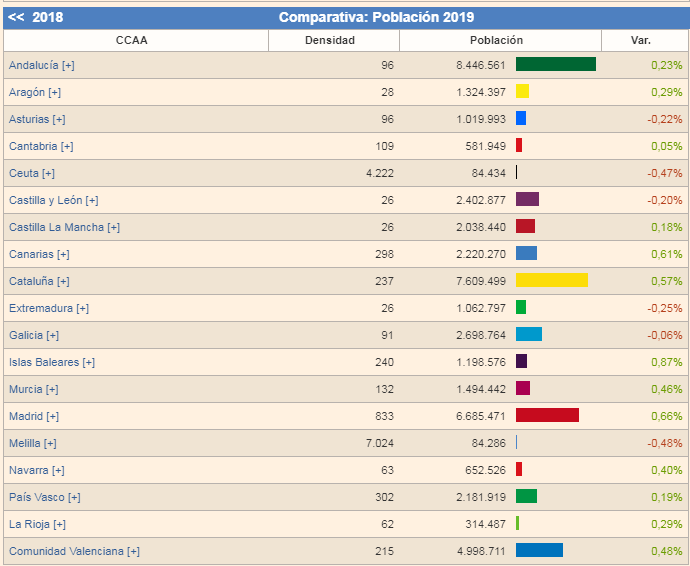Go to previous year 2018

pyautogui.click(x=35, y=17)
